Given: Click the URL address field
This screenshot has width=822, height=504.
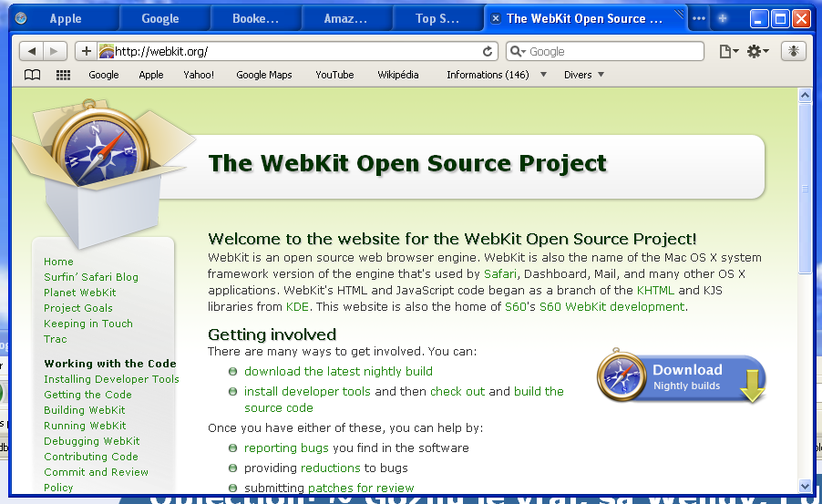Looking at the screenshot, I should 296,51.
